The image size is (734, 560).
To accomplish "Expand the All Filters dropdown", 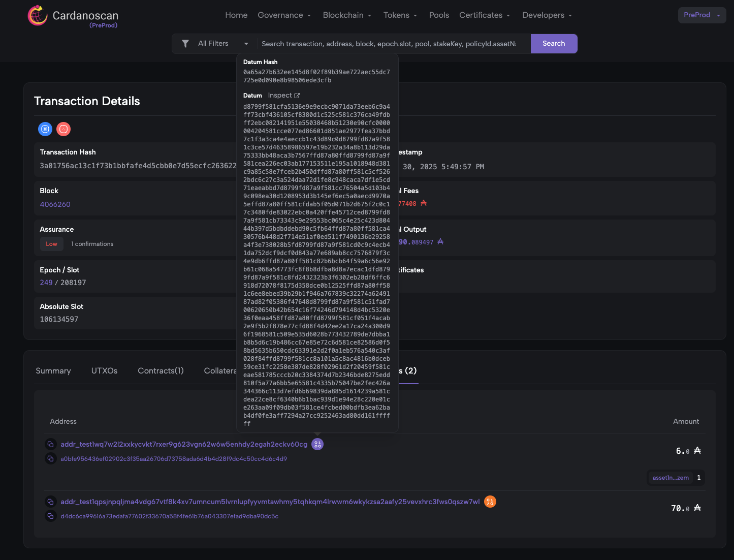I will click(222, 44).
